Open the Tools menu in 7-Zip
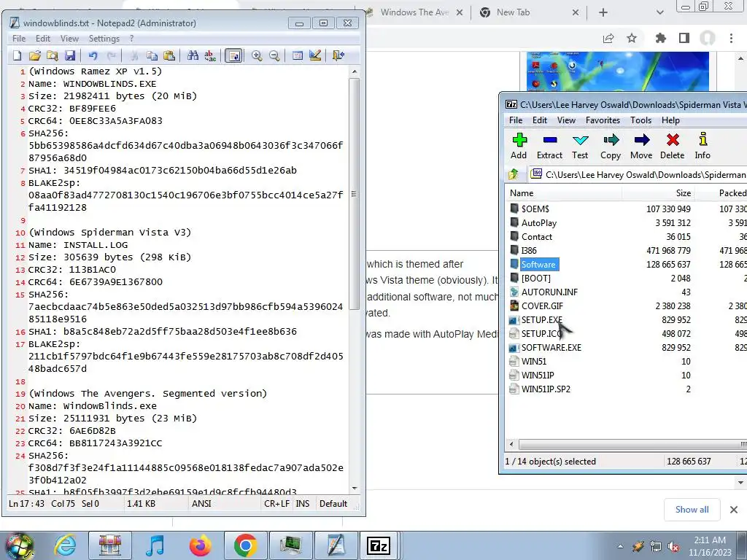This screenshot has height=560, width=747. tap(640, 120)
